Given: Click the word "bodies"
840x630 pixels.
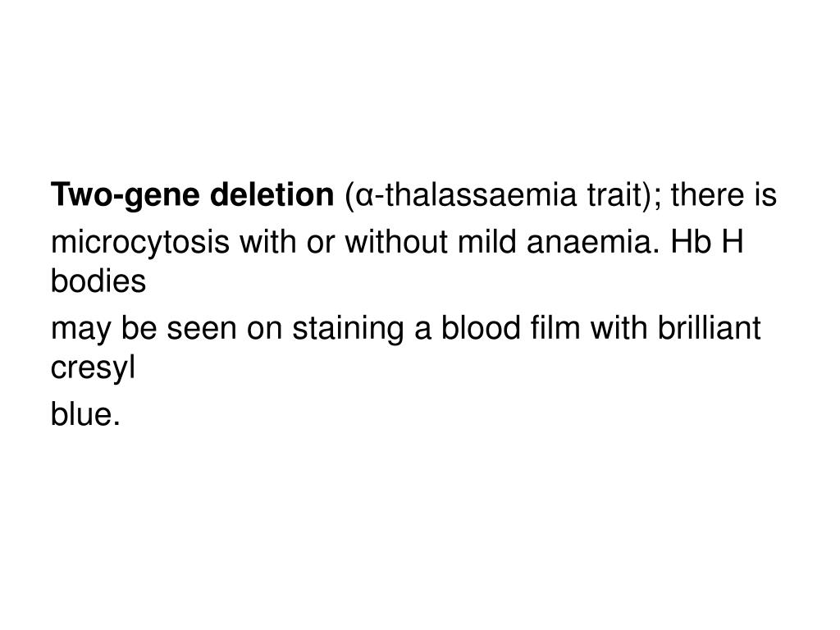Looking at the screenshot, I should (x=98, y=281).
